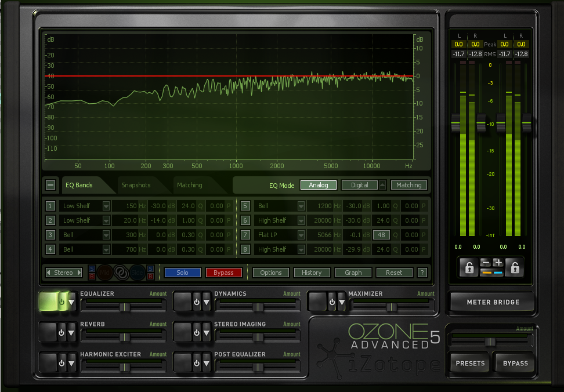Open band 1 Low Shelf filter type dropdown
564x392 pixels.
pos(106,206)
